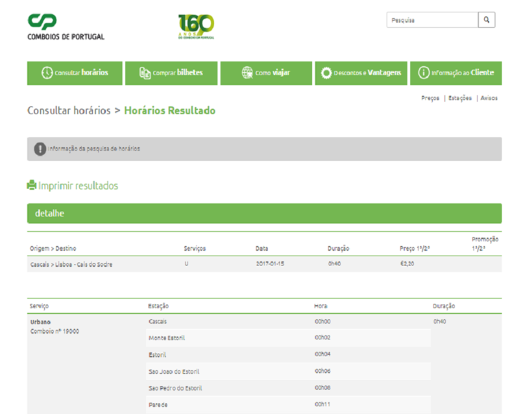Image resolution: width=532 pixels, height=414 pixels.
Task: Type in the Pesquisa search field
Action: pos(432,20)
